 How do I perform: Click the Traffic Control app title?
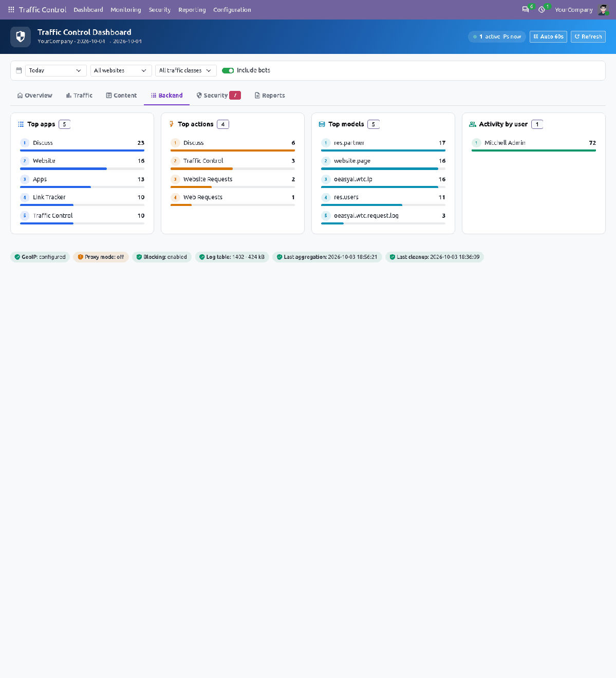[43, 10]
